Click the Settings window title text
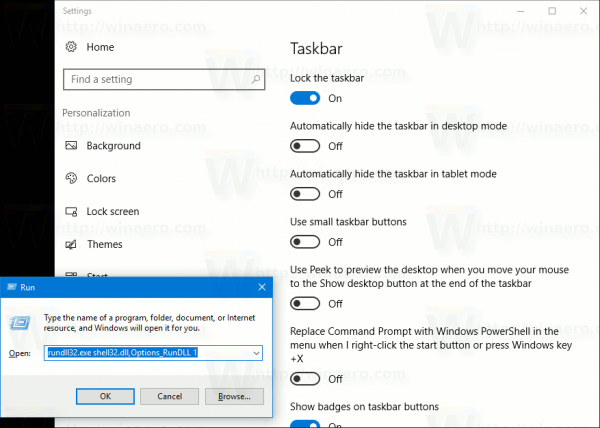The height and width of the screenshot is (428, 600). point(77,11)
